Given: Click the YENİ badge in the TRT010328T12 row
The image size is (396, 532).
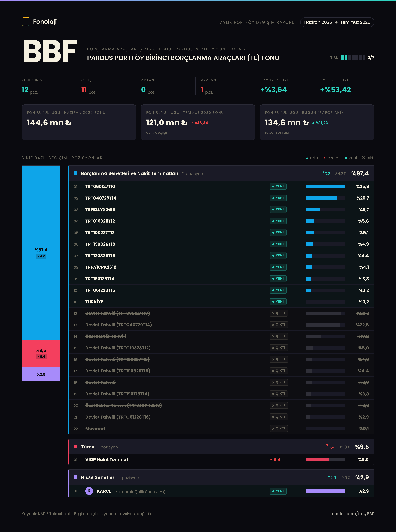Looking at the screenshot, I should (278, 221).
